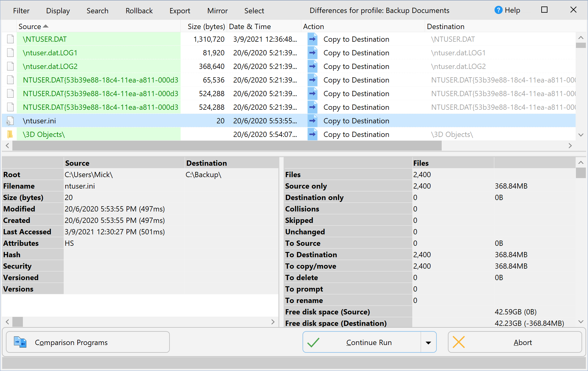Open the Continue Run dropdown arrow
The image size is (588, 371).
(x=428, y=342)
